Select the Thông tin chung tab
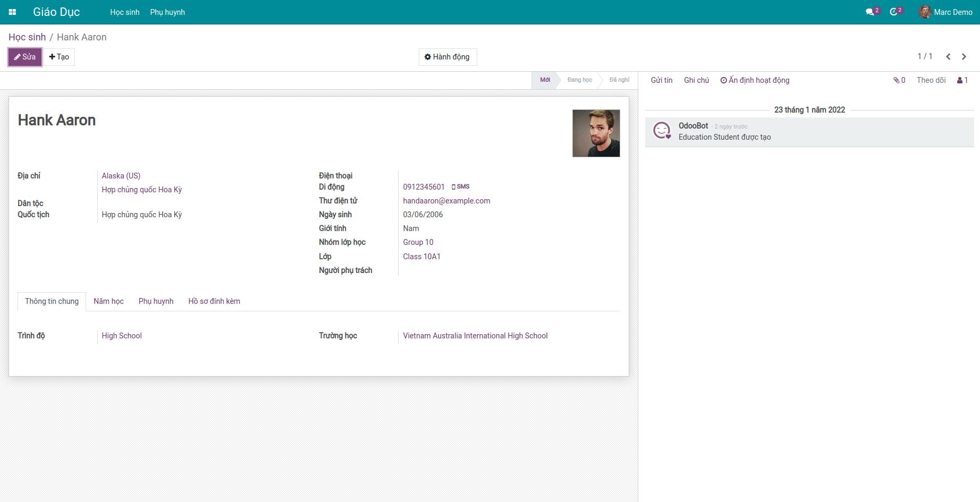 (x=52, y=301)
